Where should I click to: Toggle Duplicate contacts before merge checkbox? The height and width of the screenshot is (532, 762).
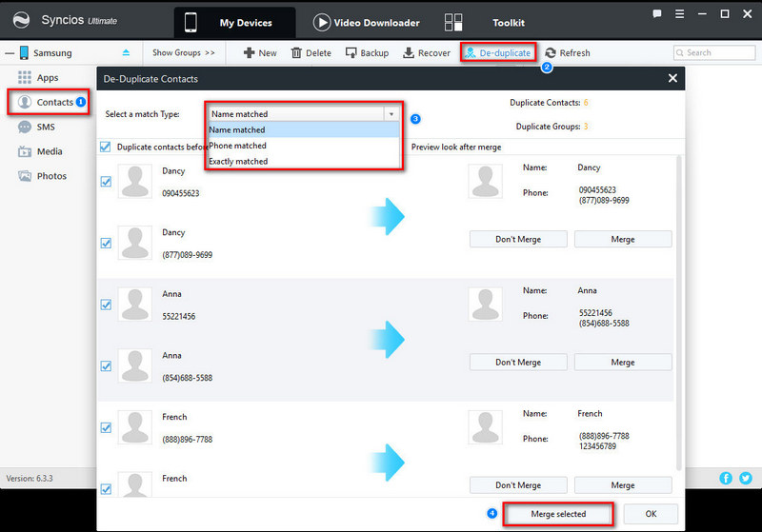pos(105,147)
